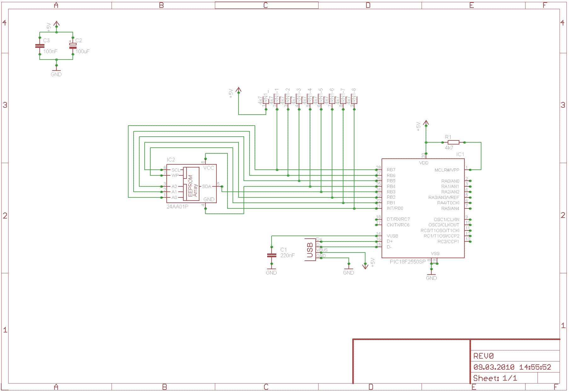Click the IC2 reference designator label
Viewport: 569px width, 392px height.
click(171, 160)
